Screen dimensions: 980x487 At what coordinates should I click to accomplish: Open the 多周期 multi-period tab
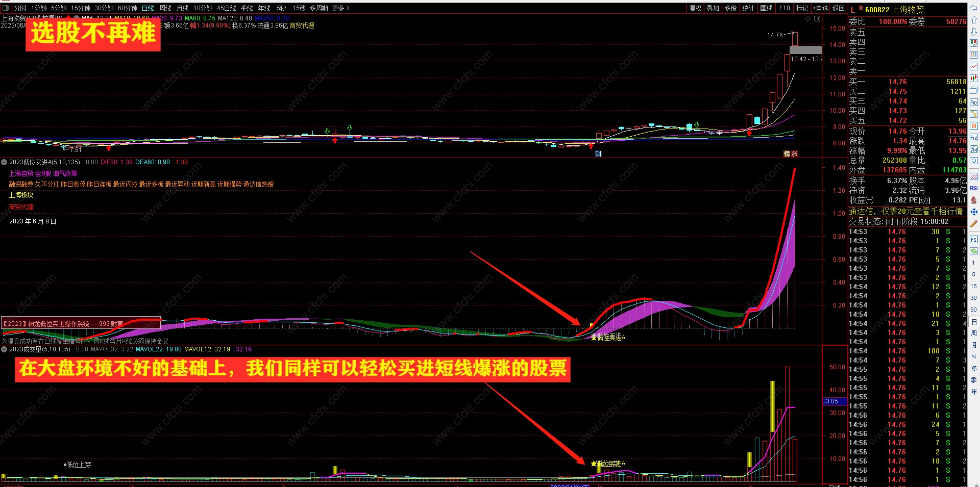coord(318,8)
